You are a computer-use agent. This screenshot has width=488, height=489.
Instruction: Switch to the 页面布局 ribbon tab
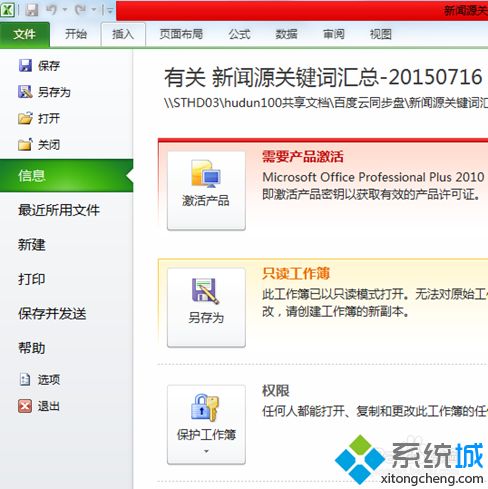[181, 34]
